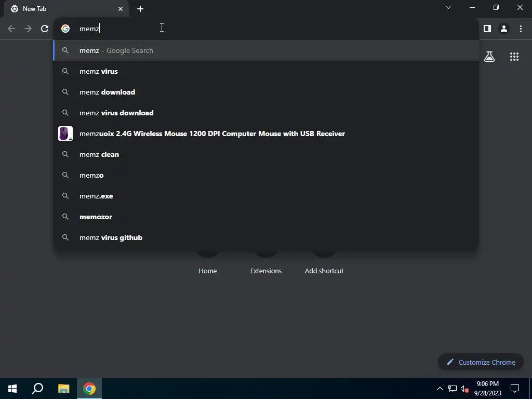
Task: Click the Google logo in address bar
Action: click(65, 29)
